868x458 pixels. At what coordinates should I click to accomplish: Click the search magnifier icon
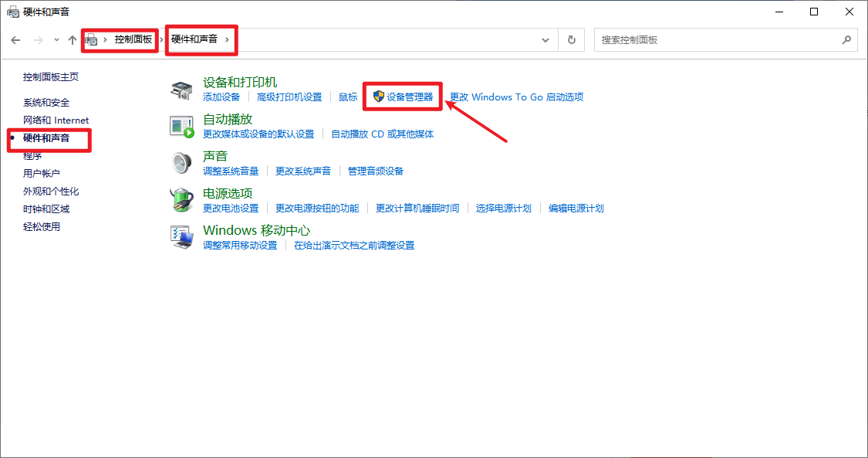tap(846, 39)
